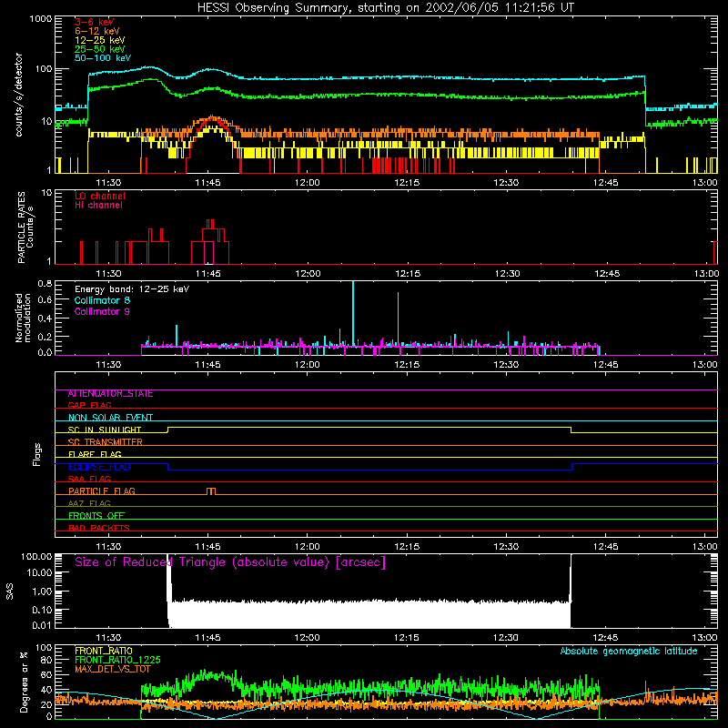Select the orange 6-12 keV legend entry
The width and height of the screenshot is (728, 728).
pyautogui.click(x=97, y=31)
